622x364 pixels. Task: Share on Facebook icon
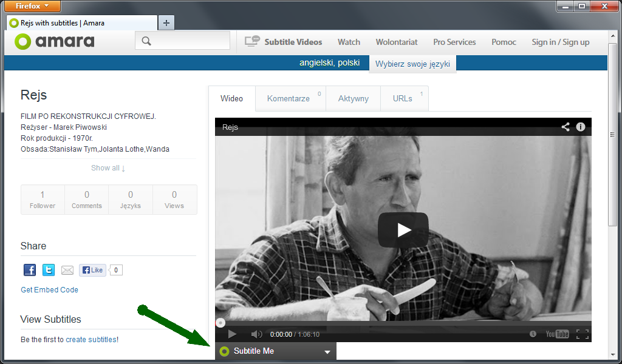click(30, 270)
